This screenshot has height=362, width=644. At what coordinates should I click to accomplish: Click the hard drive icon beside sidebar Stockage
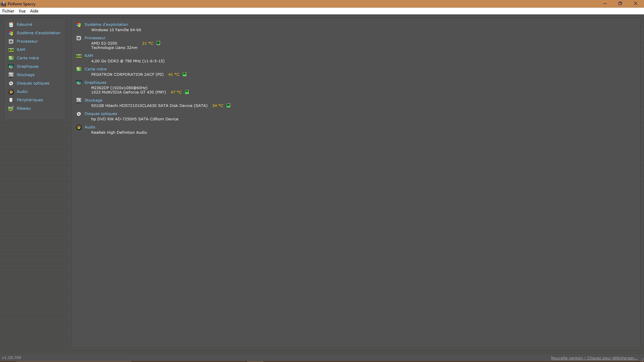click(11, 75)
